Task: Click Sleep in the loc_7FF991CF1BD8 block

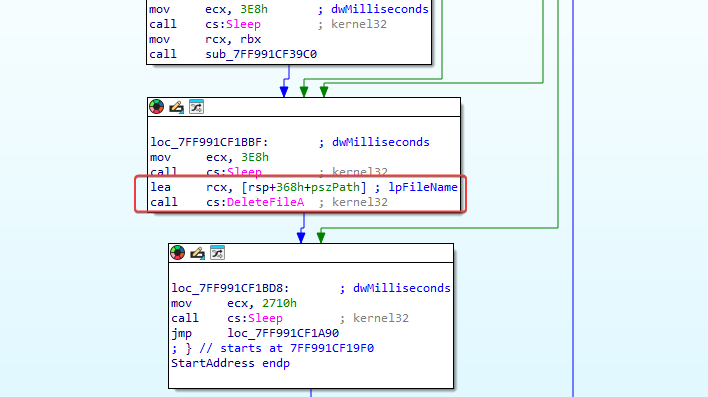Action: pos(266,318)
